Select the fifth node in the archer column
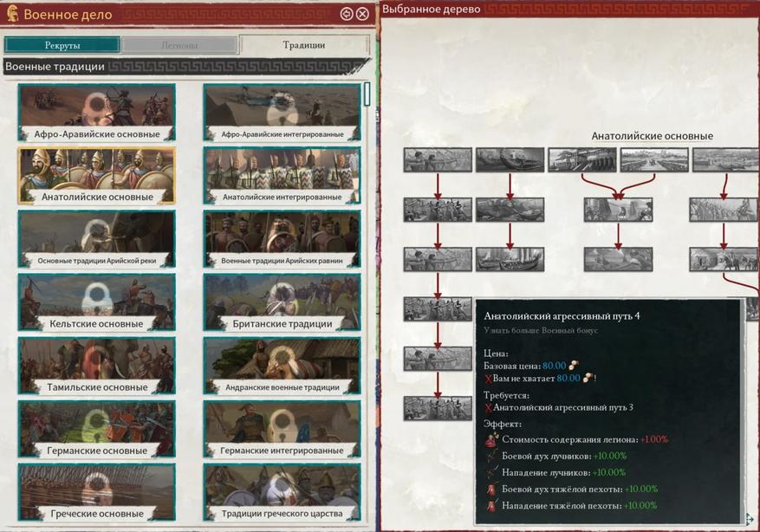The width and height of the screenshot is (760, 532). coord(438,359)
